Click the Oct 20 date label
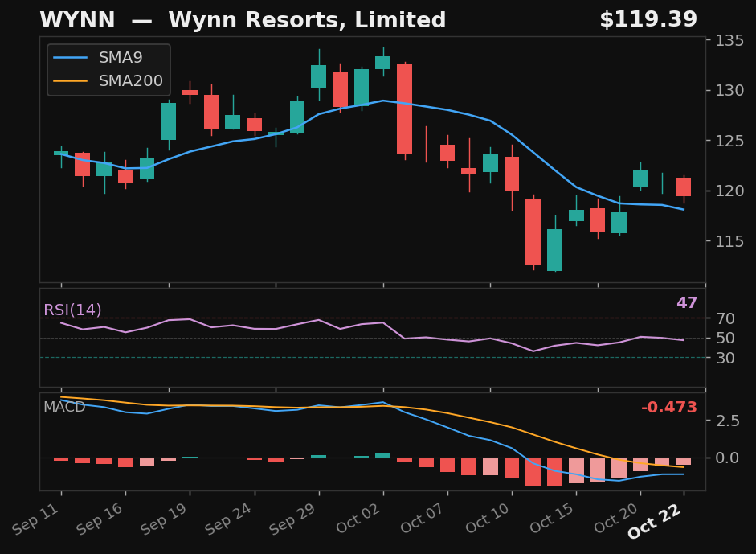 (617, 518)
